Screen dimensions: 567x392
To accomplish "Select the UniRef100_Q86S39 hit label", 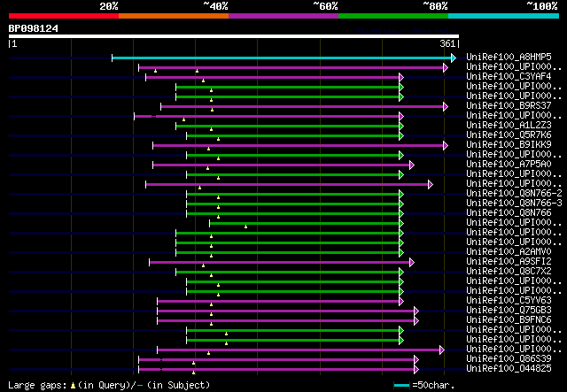I will pyautogui.click(x=509, y=358).
